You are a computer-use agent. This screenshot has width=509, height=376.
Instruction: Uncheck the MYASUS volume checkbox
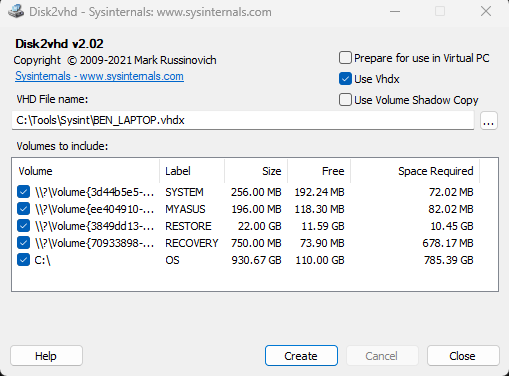pos(23,209)
